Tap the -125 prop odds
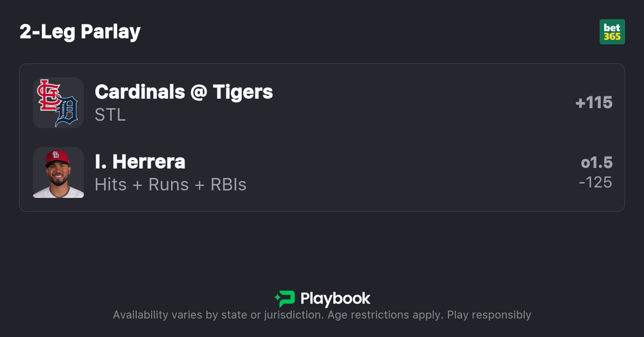 coord(596,182)
